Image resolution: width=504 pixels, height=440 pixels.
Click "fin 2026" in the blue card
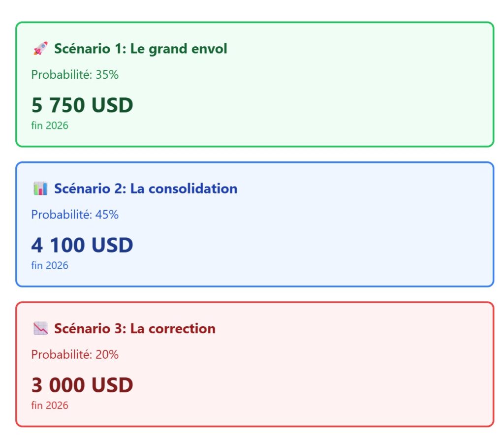click(x=50, y=265)
